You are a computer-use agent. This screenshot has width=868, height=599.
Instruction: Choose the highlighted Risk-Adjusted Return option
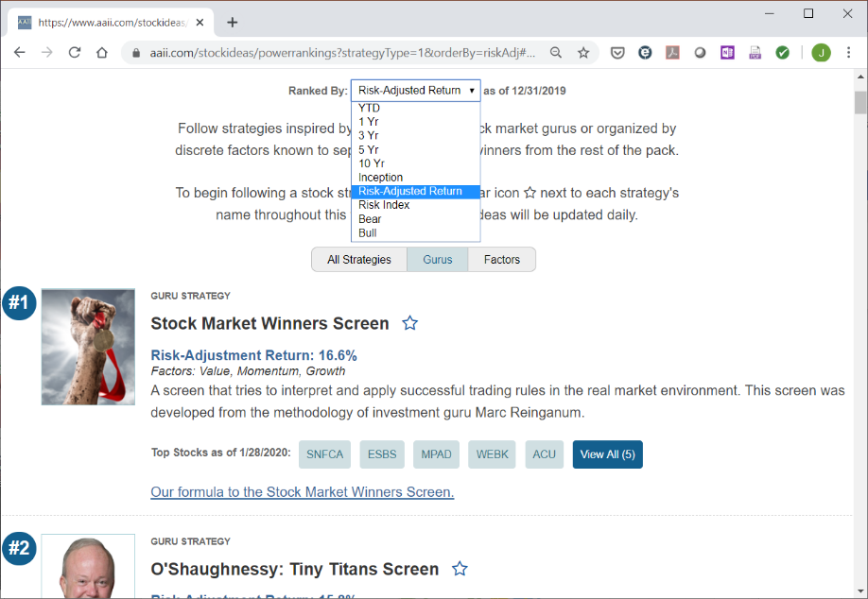[x=416, y=192]
